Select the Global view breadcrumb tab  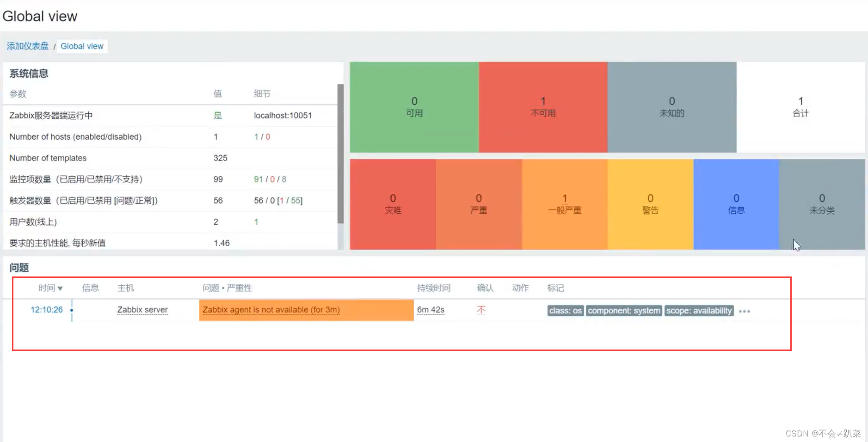82,46
